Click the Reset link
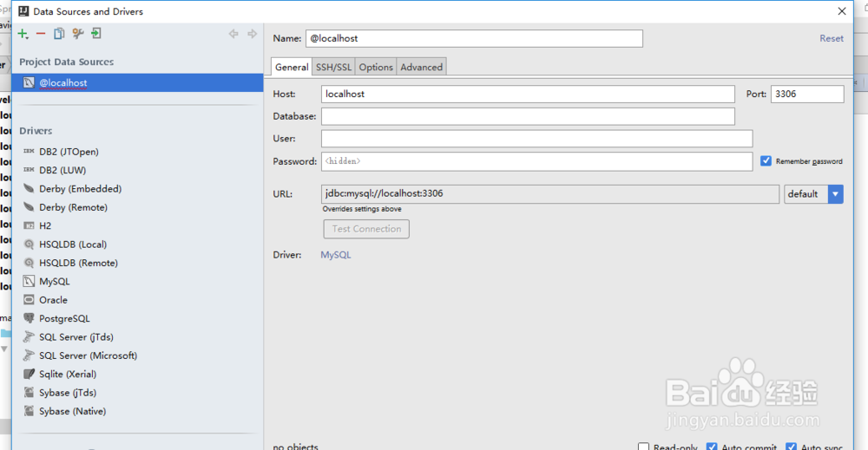Image resolution: width=868 pixels, height=450 pixels. pos(831,38)
